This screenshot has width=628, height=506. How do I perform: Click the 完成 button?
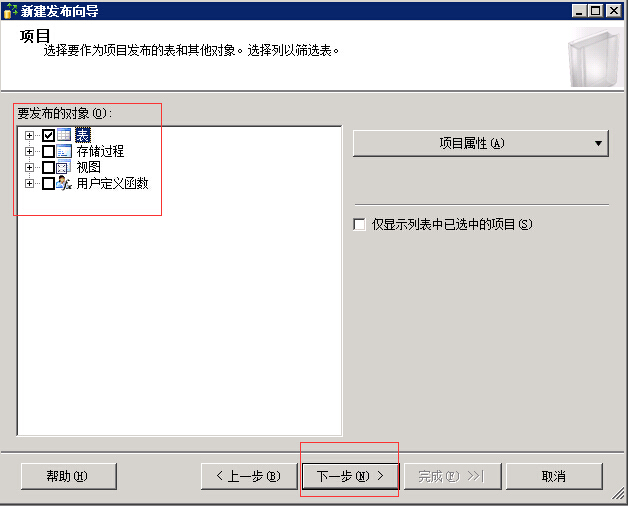tap(453, 476)
